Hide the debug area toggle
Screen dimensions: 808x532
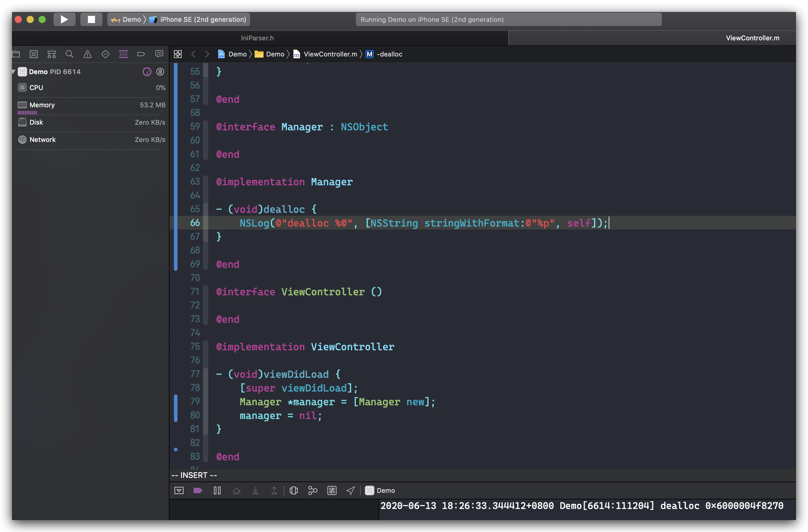(x=179, y=490)
